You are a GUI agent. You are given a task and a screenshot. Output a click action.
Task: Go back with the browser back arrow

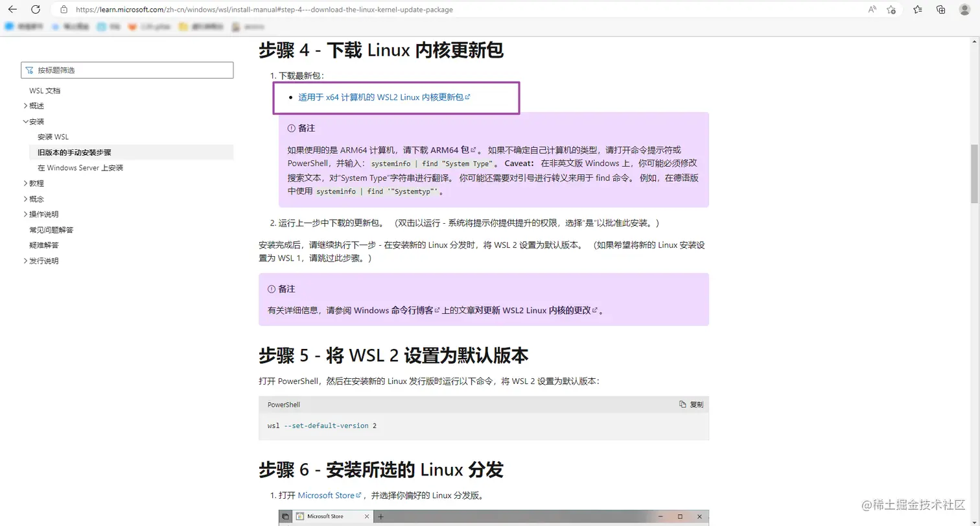coord(12,10)
